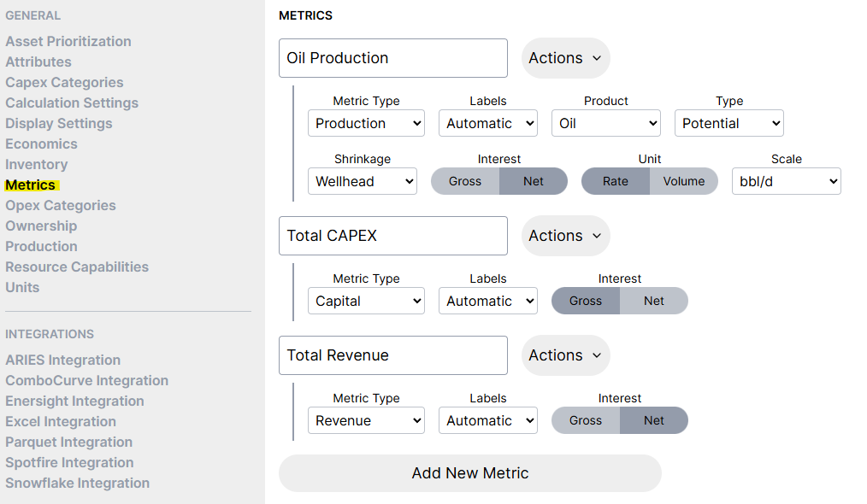Viewport: 867px width, 504px height.
Task: Open the Type dropdown set to Potential
Action: point(728,123)
